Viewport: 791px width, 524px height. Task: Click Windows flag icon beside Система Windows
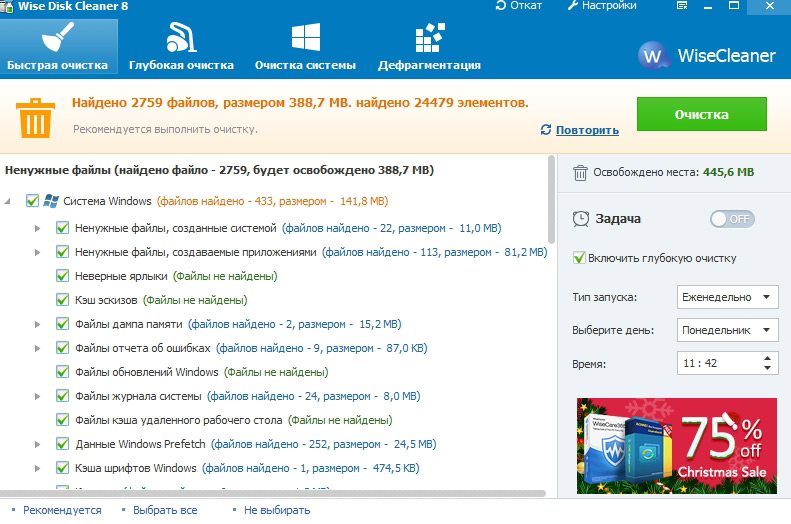50,201
